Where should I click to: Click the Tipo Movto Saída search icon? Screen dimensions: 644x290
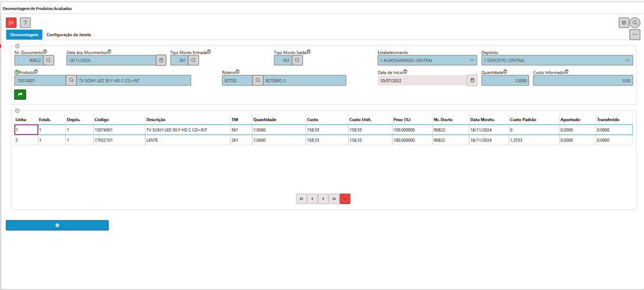[x=297, y=60]
